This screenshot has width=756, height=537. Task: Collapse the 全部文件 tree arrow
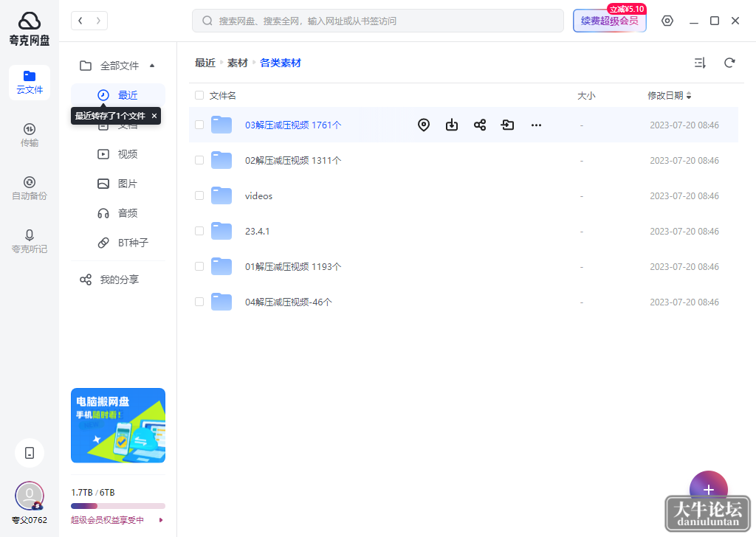pyautogui.click(x=152, y=66)
